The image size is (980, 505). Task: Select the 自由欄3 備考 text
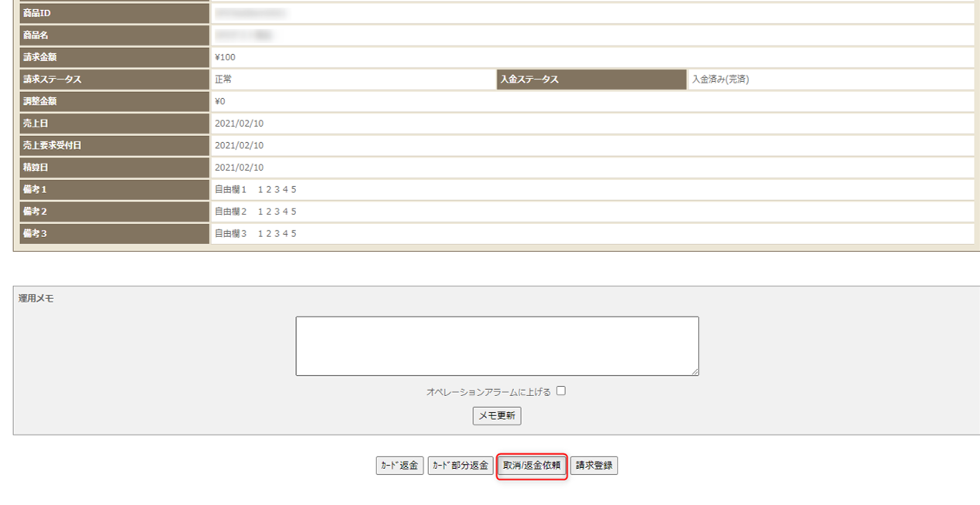click(x=255, y=234)
